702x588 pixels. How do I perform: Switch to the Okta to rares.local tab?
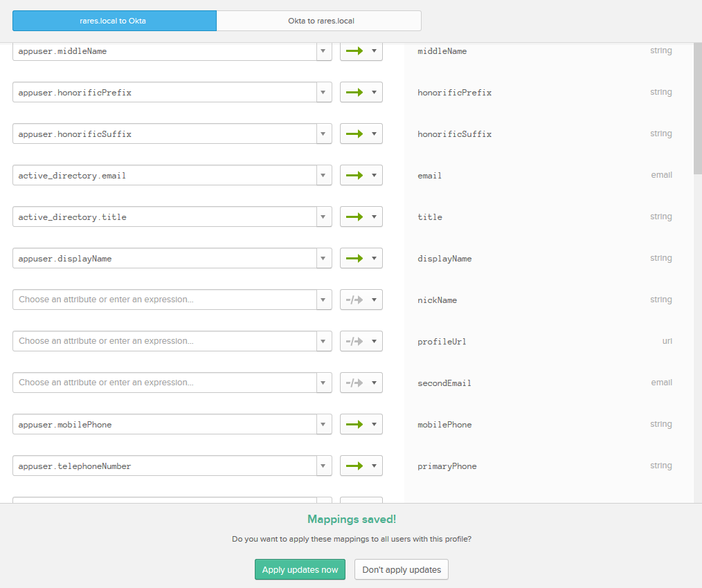pyautogui.click(x=321, y=21)
